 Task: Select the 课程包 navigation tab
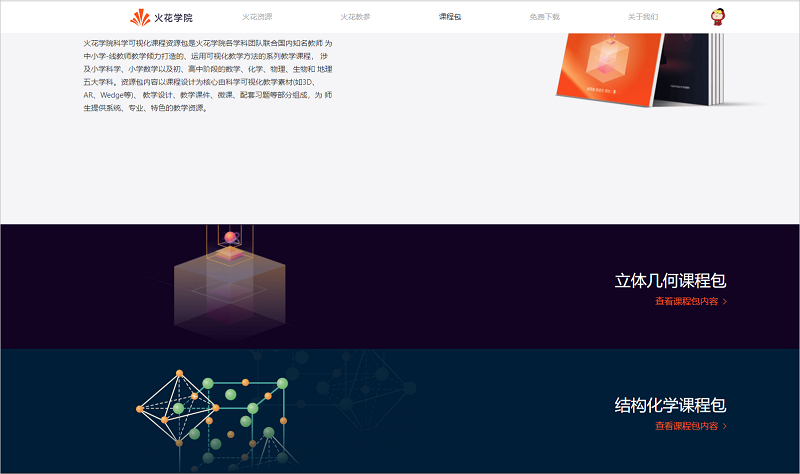point(450,17)
